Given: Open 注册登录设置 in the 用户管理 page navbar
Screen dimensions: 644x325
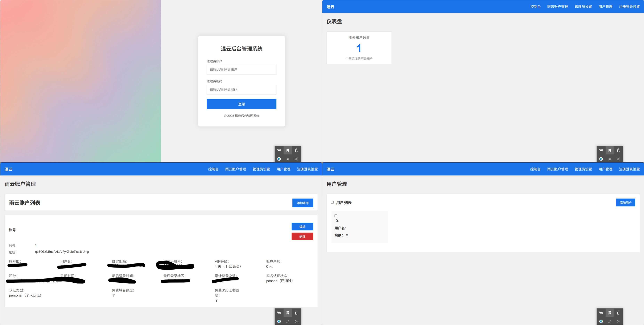Looking at the screenshot, I should [x=629, y=169].
